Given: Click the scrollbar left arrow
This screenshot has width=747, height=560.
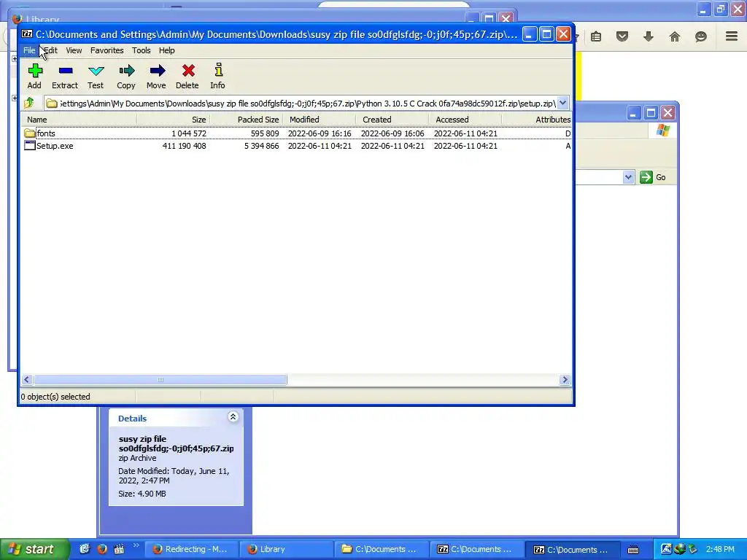Looking at the screenshot, I should click(27, 379).
